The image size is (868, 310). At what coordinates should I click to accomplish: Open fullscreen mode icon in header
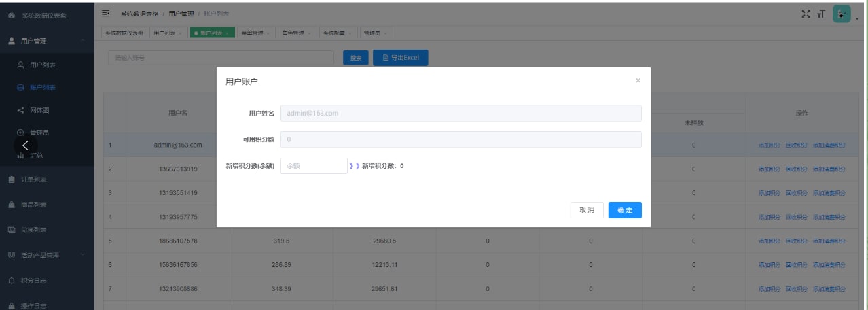point(807,14)
